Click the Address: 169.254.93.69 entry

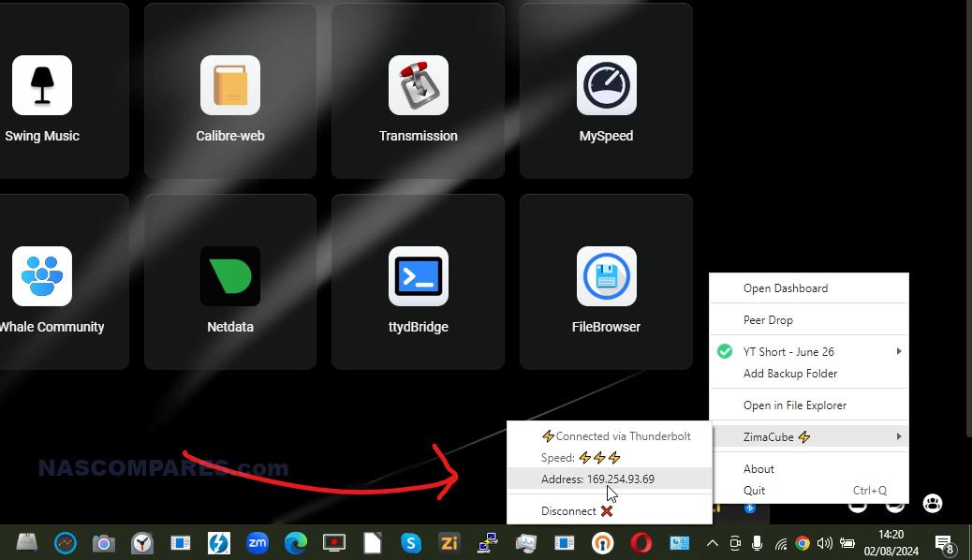(610, 479)
